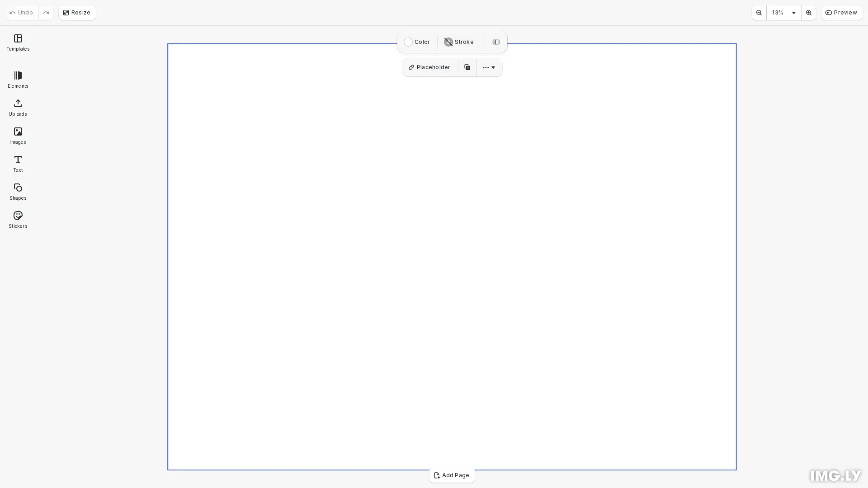Viewport: 868px width, 488px height.
Task: Browse the Images library
Action: tap(18, 136)
